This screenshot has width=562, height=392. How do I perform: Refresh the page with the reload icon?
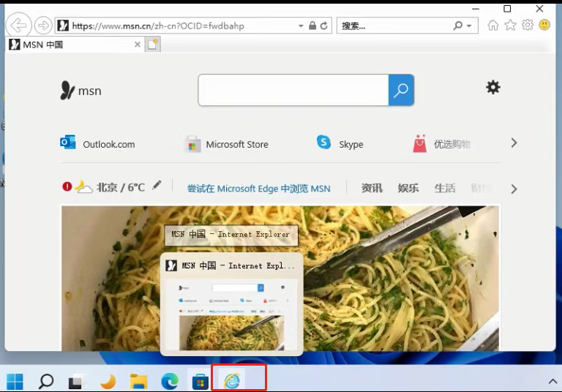[x=323, y=26]
